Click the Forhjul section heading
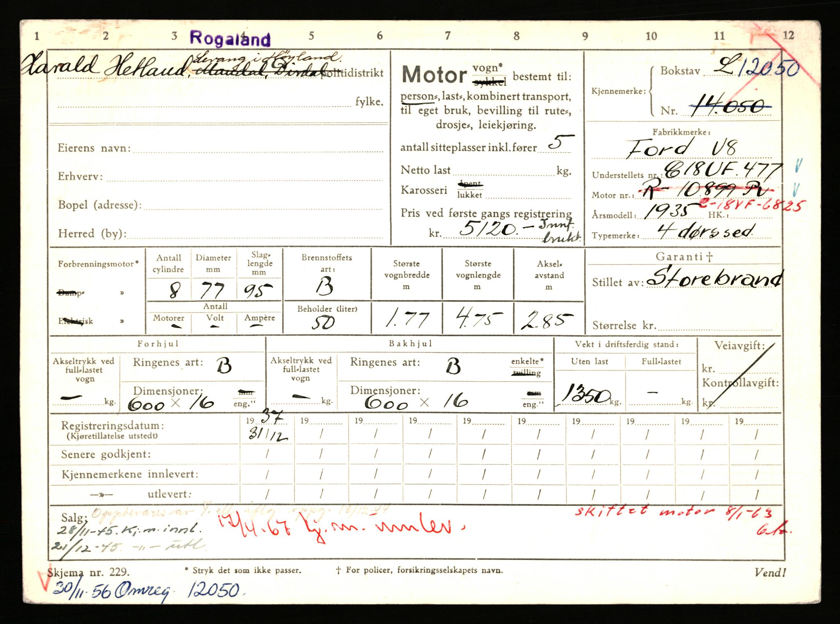This screenshot has height=624, width=840. 158,344
